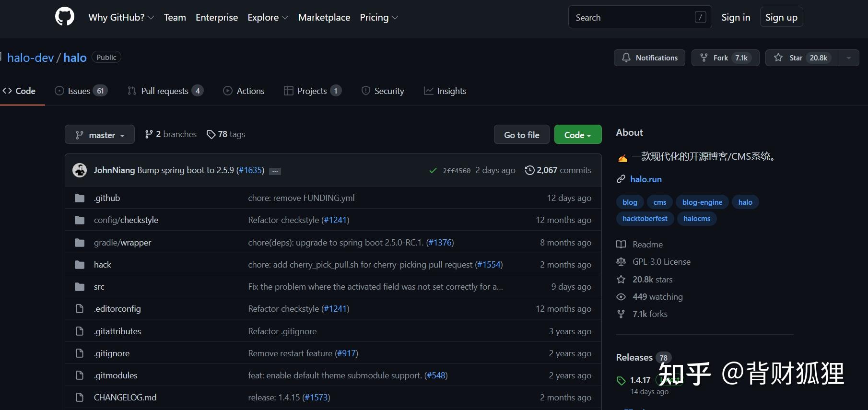This screenshot has height=410, width=868.
Task: Click the green commit status checkmark
Action: click(x=433, y=171)
